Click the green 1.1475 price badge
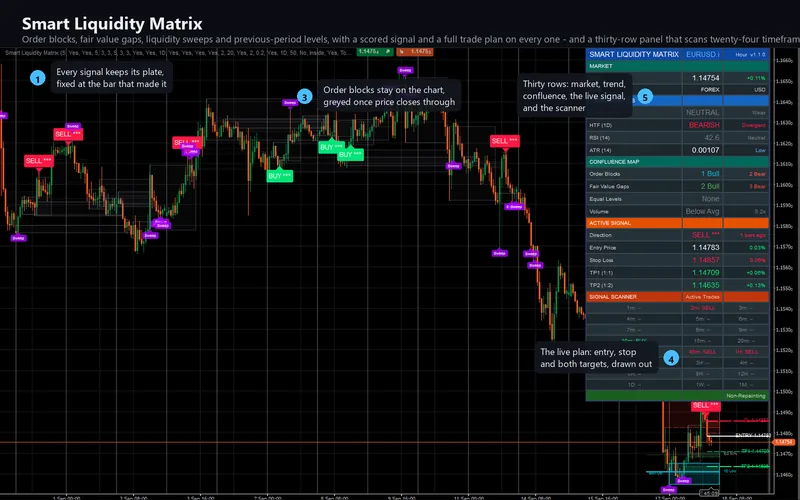 click(374, 52)
